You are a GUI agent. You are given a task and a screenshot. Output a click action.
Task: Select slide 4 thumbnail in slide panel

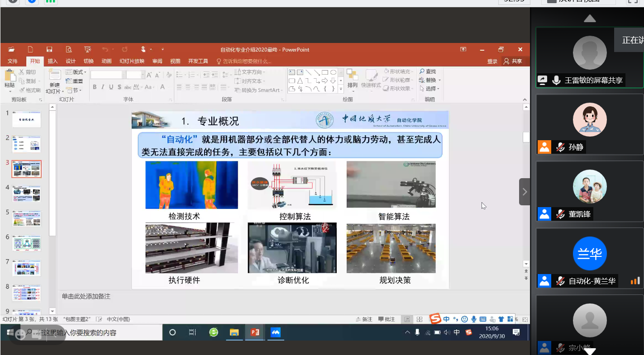click(x=26, y=194)
